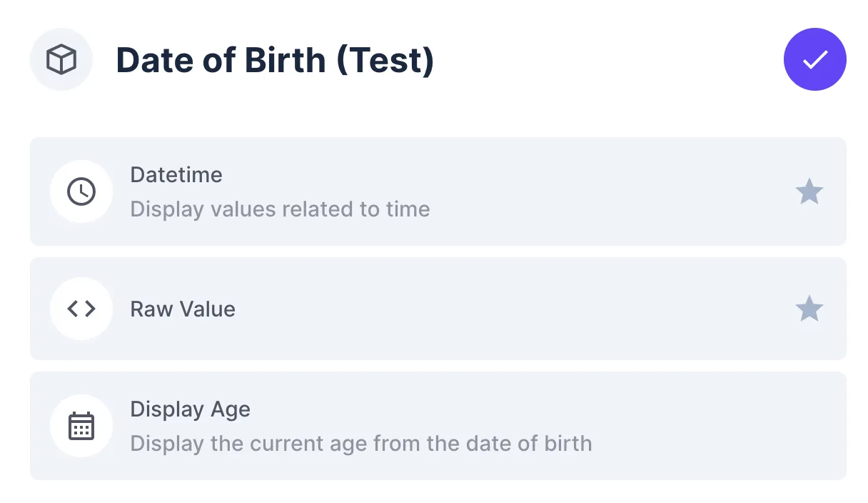Select the calendar icon for Display Age
Screen dimensions: 868x503
click(x=81, y=426)
